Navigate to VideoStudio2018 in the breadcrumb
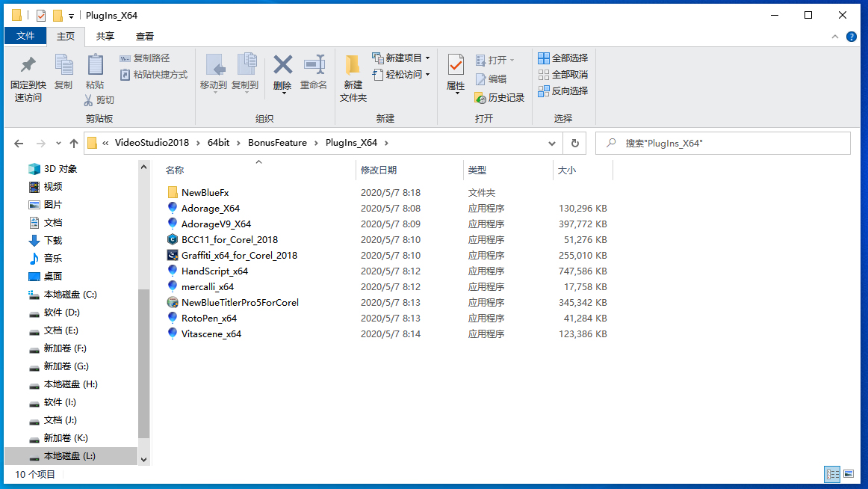The height and width of the screenshot is (489, 868). pos(152,143)
